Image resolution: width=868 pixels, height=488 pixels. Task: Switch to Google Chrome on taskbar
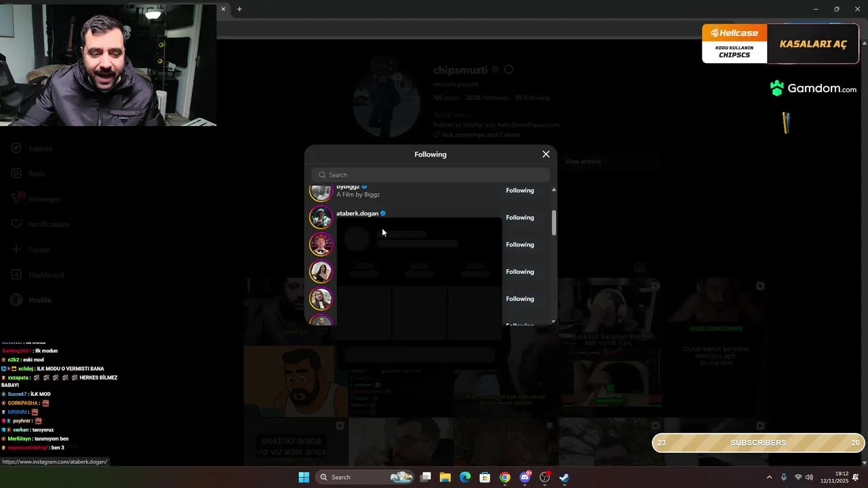click(505, 477)
